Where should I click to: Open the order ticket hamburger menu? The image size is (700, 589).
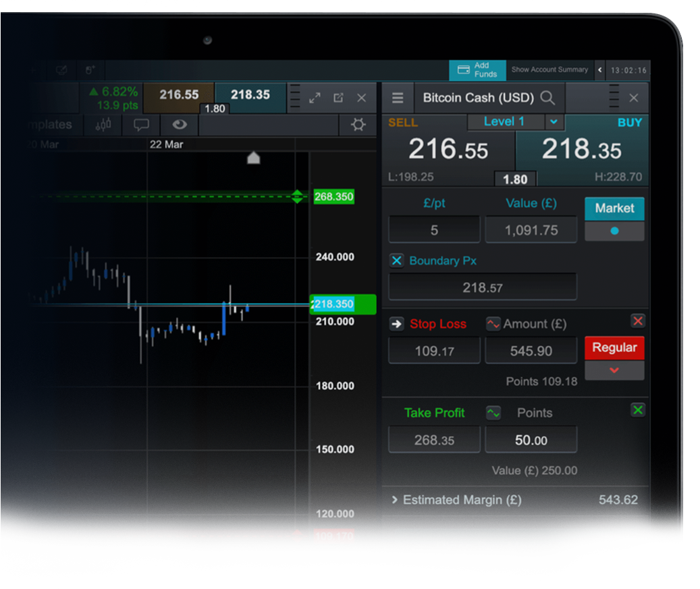(398, 98)
